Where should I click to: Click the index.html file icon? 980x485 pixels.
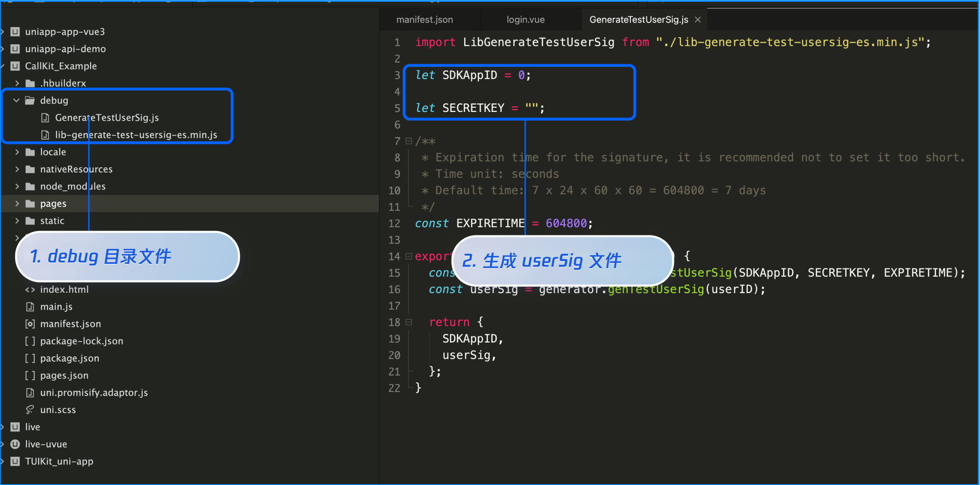[x=30, y=290]
